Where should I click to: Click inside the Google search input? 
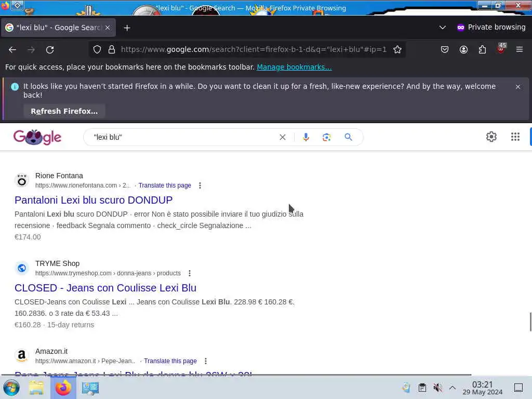tap(183, 137)
